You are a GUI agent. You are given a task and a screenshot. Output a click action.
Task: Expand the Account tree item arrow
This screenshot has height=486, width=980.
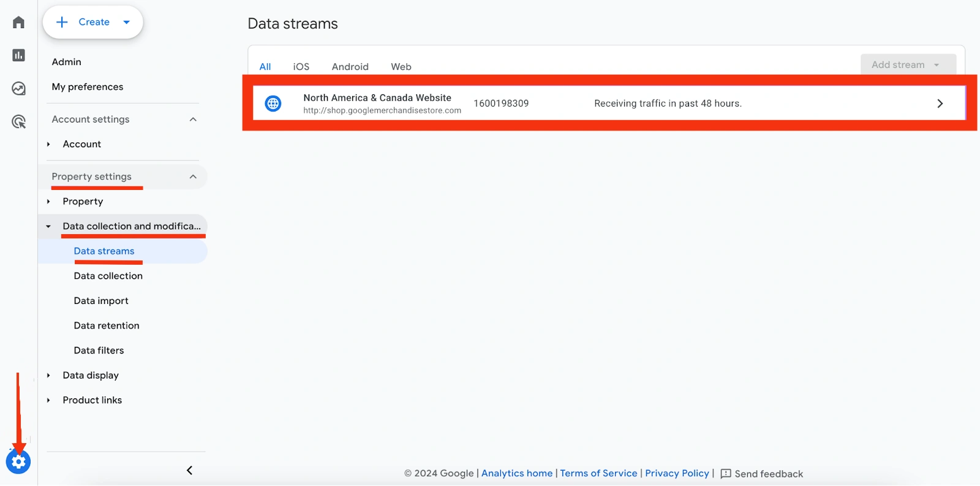point(48,144)
